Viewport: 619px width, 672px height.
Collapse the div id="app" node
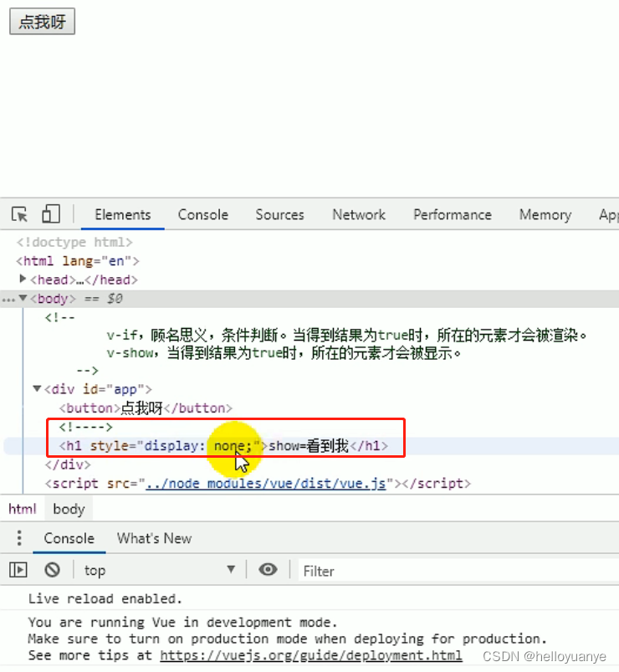click(x=37, y=388)
